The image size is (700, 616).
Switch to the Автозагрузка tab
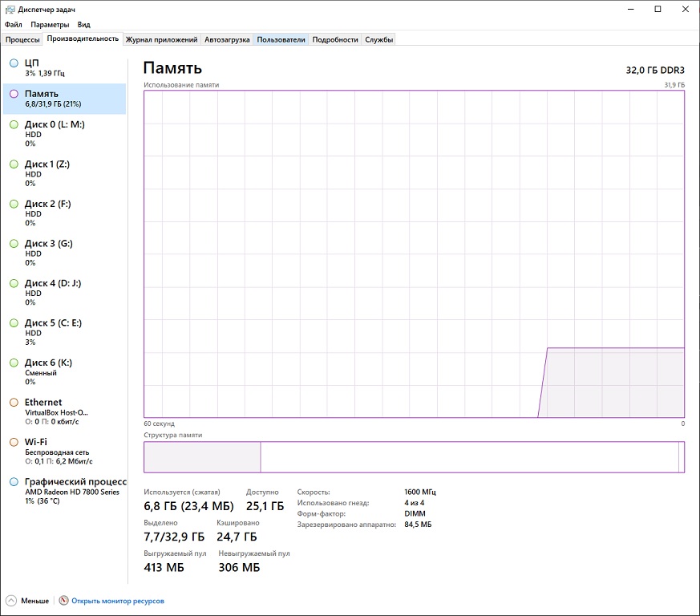pos(227,40)
